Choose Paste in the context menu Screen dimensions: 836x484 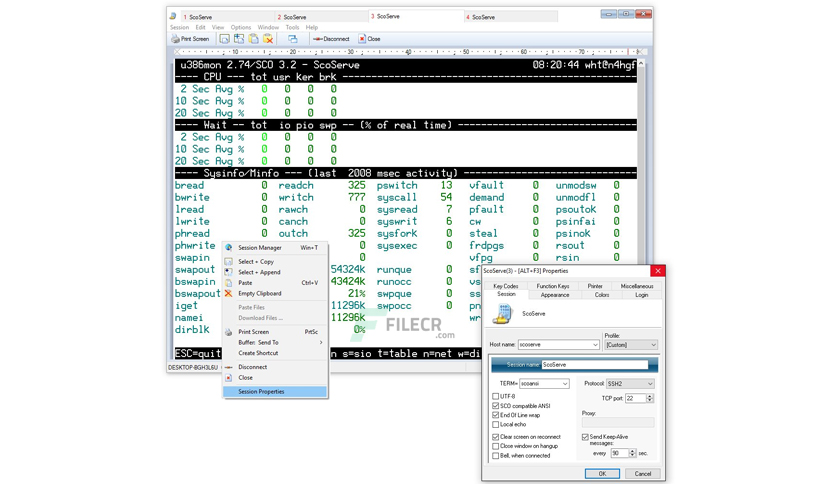275,283
